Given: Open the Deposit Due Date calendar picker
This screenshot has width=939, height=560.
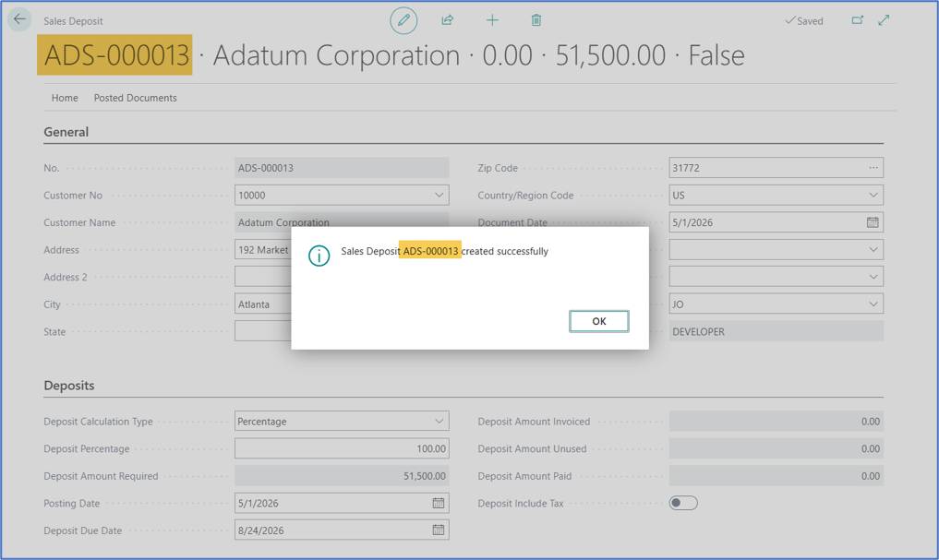Looking at the screenshot, I should pos(439,530).
